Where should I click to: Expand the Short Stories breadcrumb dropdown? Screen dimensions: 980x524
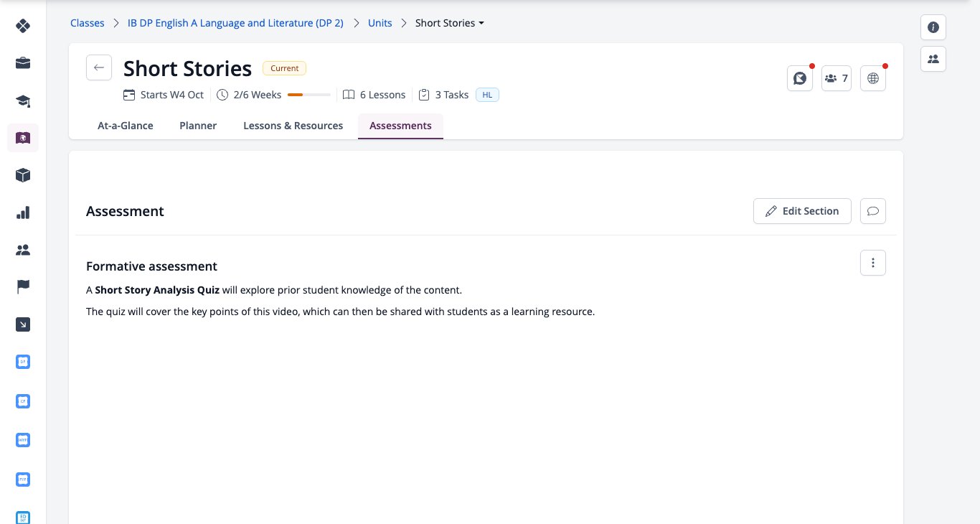pyautogui.click(x=450, y=23)
